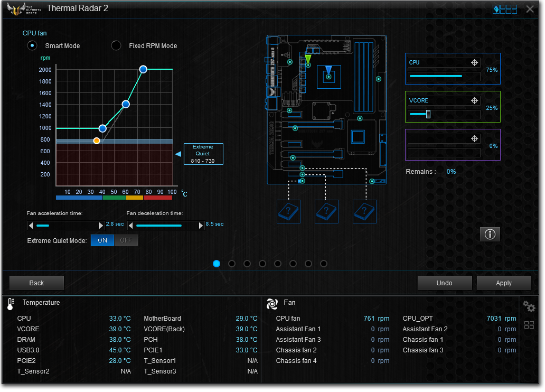The width and height of the screenshot is (545, 392).
Task: Select Smart Mode radio button
Action: tap(32, 45)
